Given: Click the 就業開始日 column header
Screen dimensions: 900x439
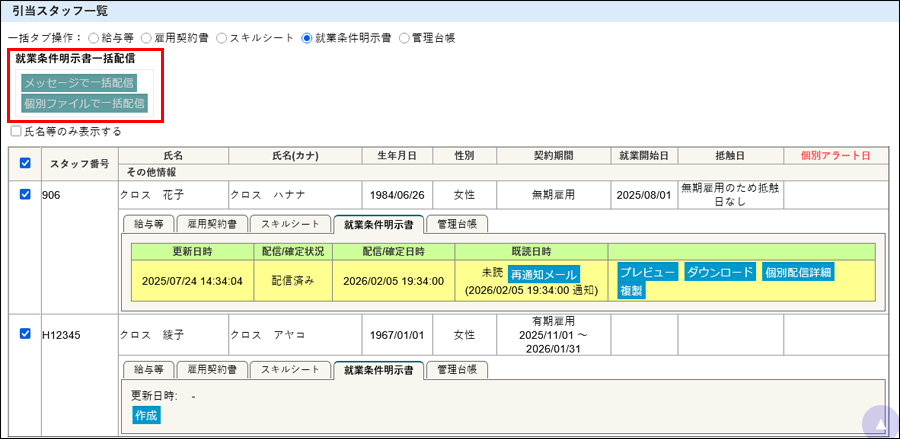Looking at the screenshot, I should (644, 156).
